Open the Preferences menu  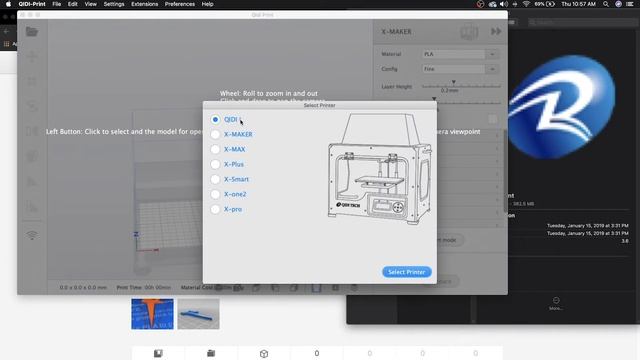[x=180, y=4]
